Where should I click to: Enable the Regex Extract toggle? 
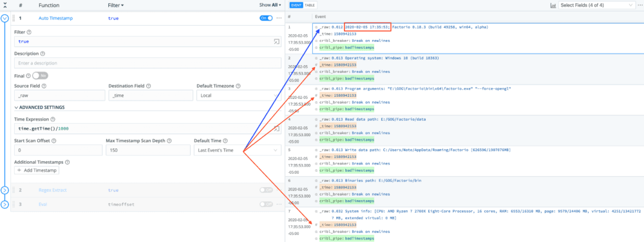266,190
